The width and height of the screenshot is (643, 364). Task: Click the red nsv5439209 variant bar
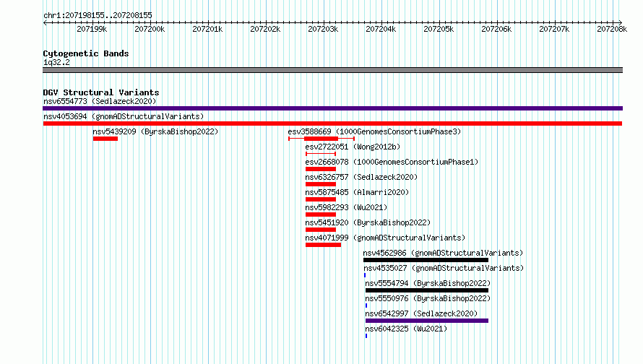click(105, 139)
